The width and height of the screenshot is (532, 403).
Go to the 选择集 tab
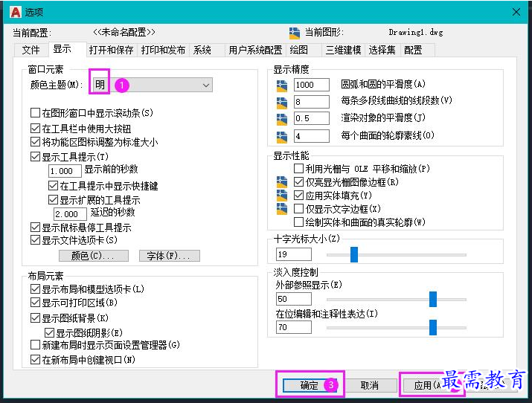(382, 50)
